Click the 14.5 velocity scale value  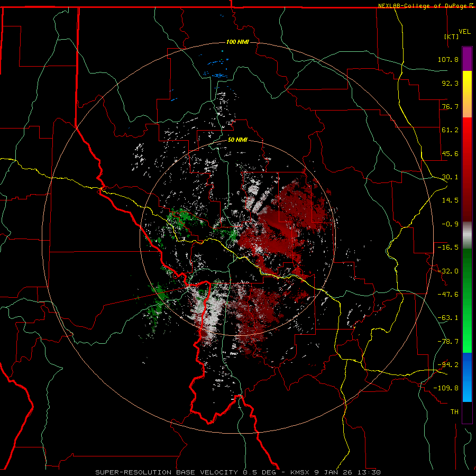pyautogui.click(x=450, y=200)
